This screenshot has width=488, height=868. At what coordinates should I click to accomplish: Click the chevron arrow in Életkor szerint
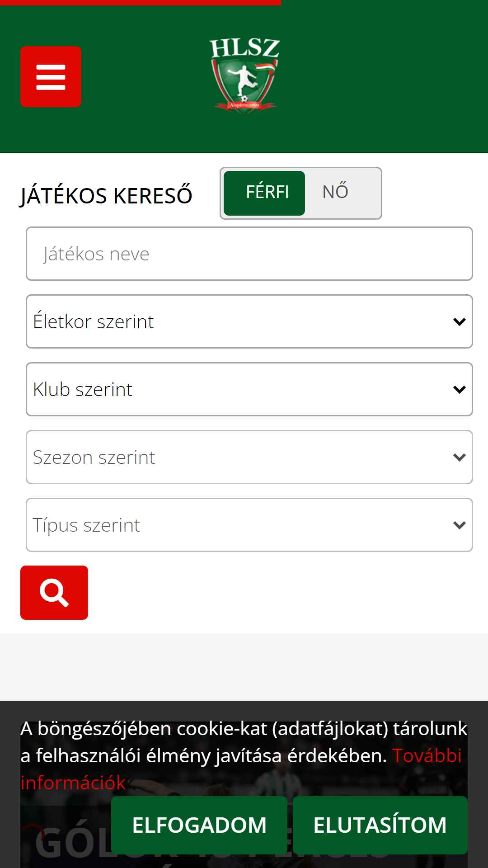(459, 321)
